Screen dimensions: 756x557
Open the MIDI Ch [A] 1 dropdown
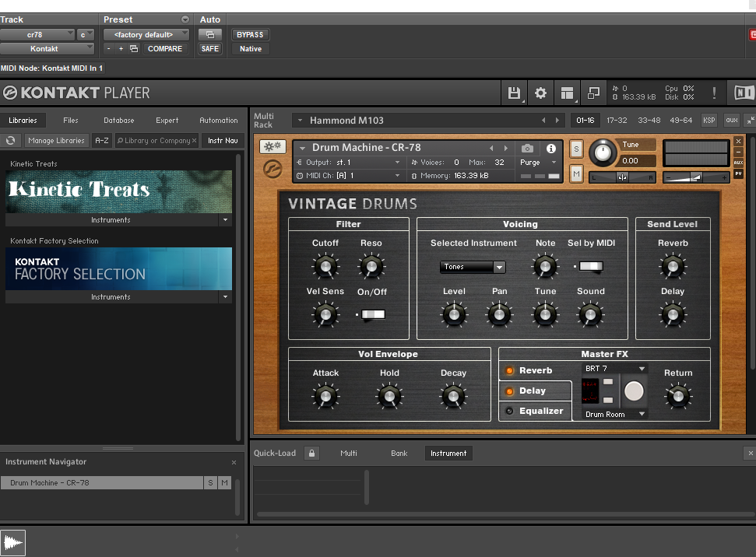pos(348,175)
